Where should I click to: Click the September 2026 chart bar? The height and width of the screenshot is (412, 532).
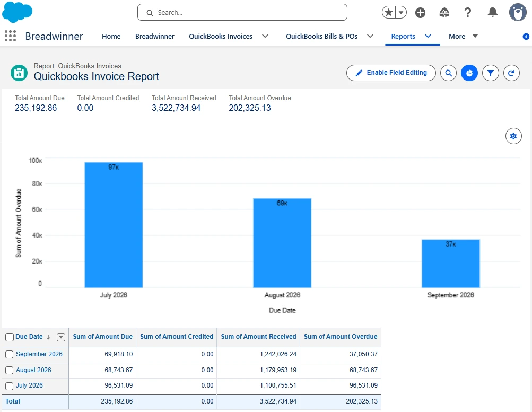450,264
